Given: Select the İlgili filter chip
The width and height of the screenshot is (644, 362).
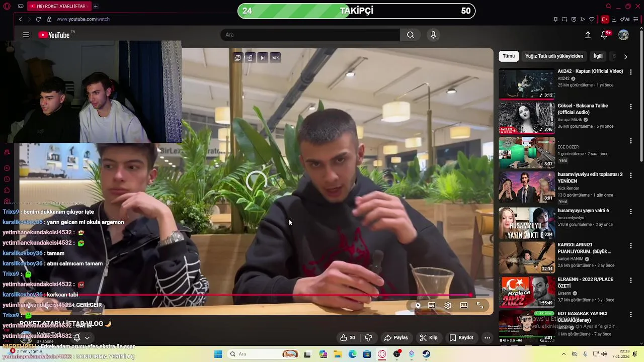Looking at the screenshot, I should pyautogui.click(x=598, y=56).
